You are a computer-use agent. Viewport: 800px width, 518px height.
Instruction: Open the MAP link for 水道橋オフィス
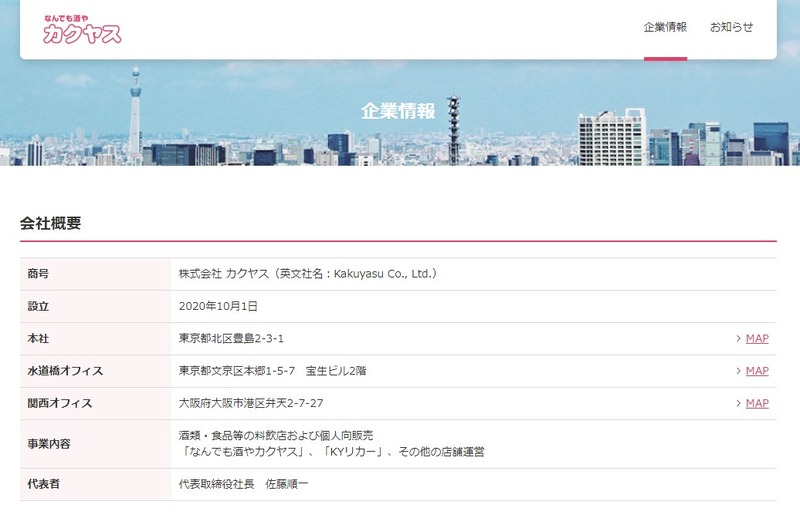point(757,371)
